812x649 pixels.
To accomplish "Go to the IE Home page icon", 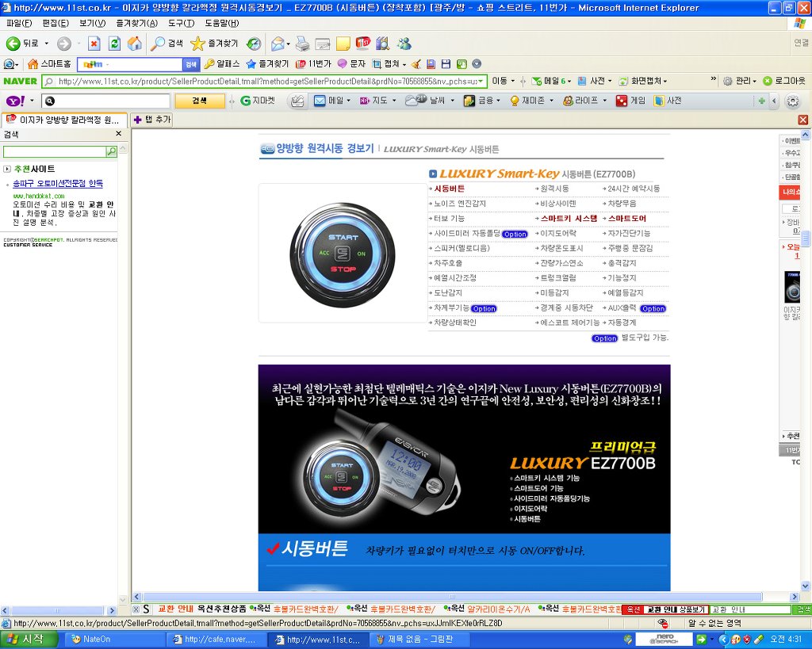I will [135, 44].
